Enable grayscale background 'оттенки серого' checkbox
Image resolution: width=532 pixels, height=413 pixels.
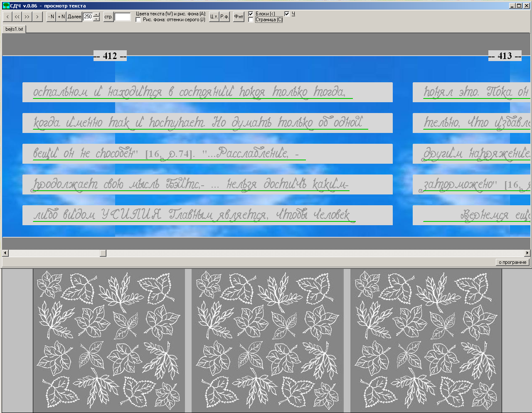[138, 20]
